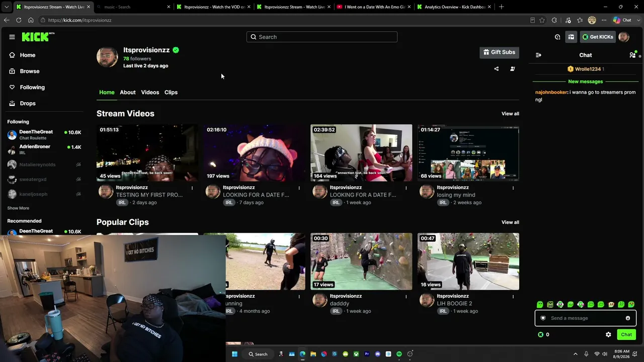The image size is (644, 362).
Task: Reload the page in browser toolbar
Action: pos(19,20)
